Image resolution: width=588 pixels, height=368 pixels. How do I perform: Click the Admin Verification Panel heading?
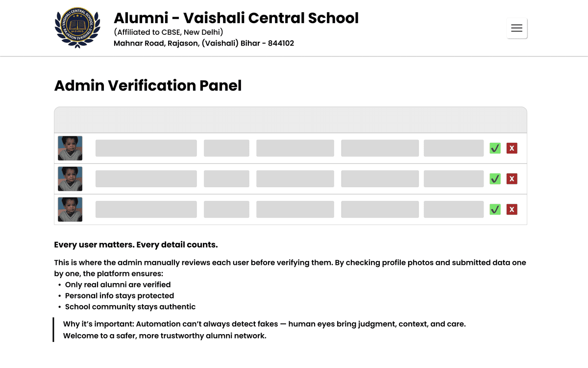tap(147, 85)
